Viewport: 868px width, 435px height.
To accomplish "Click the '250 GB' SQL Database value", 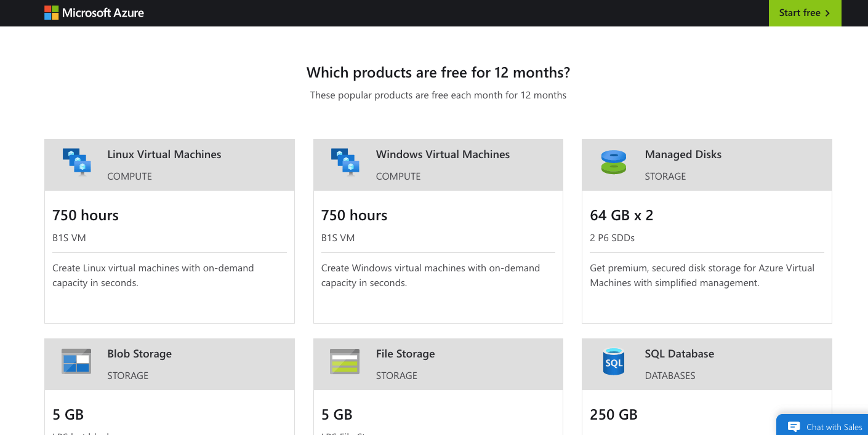I will pos(614,415).
